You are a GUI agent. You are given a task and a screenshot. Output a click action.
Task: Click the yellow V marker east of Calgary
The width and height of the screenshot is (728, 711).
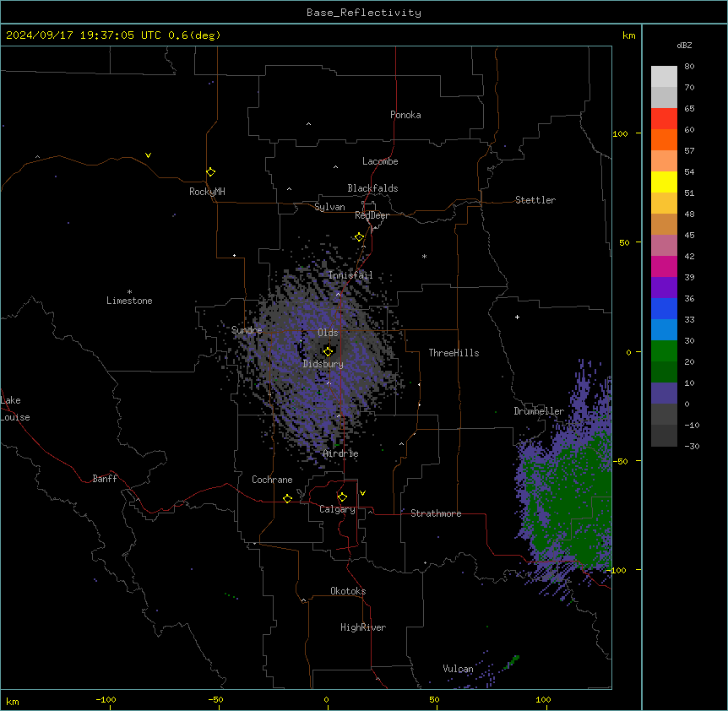point(362,493)
